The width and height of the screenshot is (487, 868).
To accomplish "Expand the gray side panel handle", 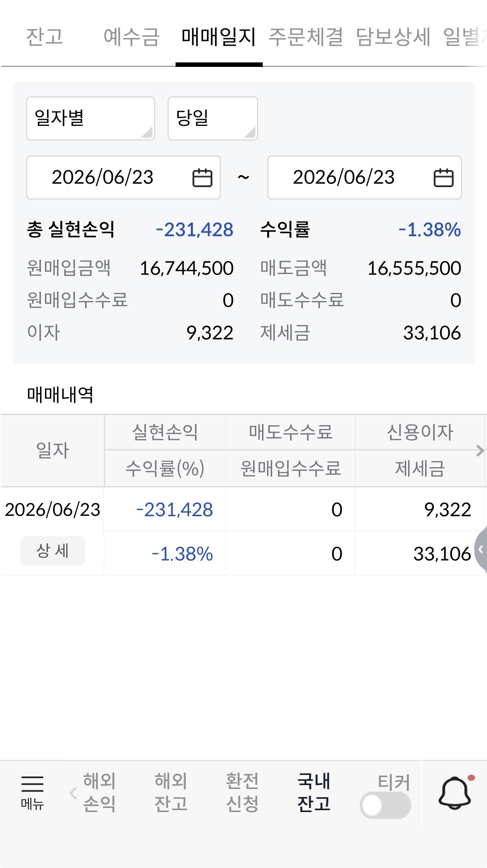I will tap(481, 549).
